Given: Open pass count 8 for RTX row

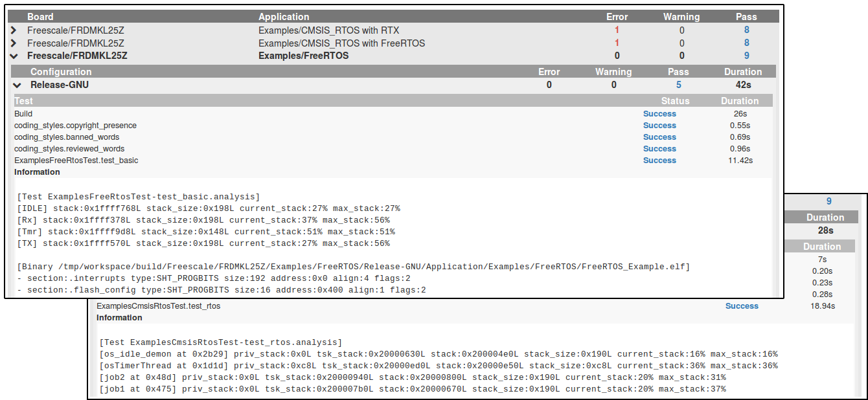Looking at the screenshot, I should tap(746, 30).
